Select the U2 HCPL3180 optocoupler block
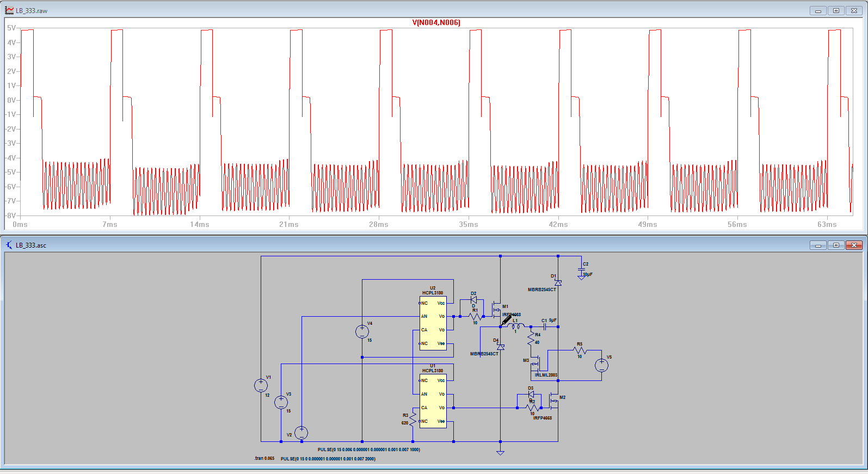The width and height of the screenshot is (868, 474). (433, 323)
